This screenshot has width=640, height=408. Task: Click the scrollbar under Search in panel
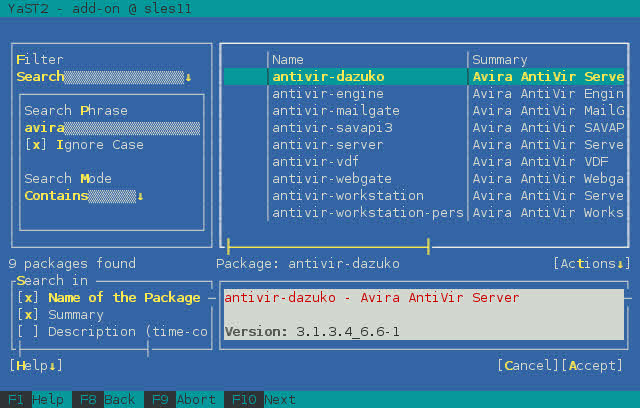(x=84, y=349)
